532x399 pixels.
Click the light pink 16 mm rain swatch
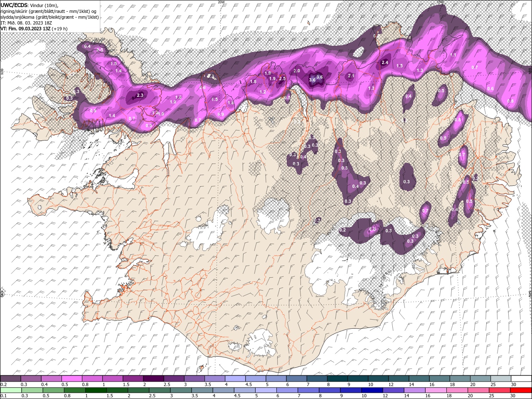(x=436, y=390)
